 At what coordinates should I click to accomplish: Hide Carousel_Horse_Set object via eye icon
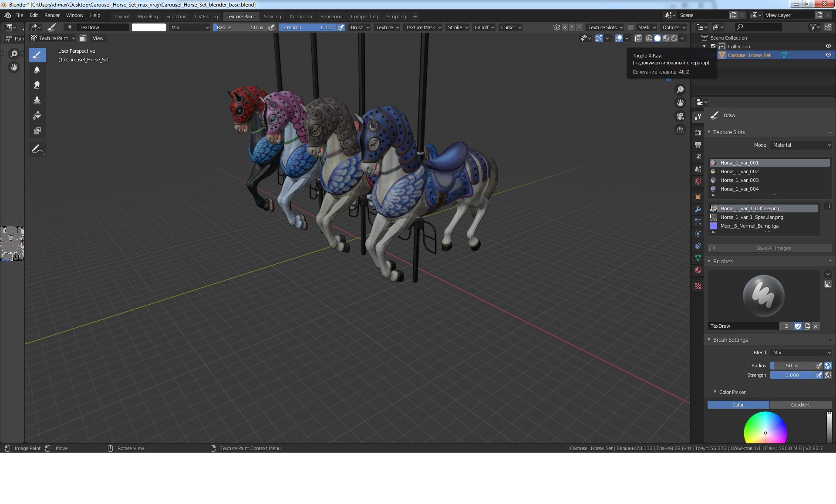[828, 55]
